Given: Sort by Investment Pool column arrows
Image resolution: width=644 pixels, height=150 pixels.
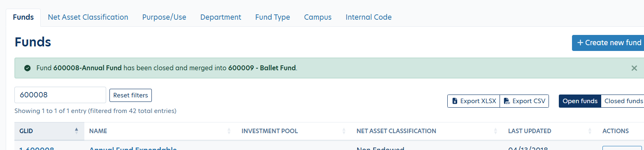Looking at the screenshot, I should click(344, 131).
